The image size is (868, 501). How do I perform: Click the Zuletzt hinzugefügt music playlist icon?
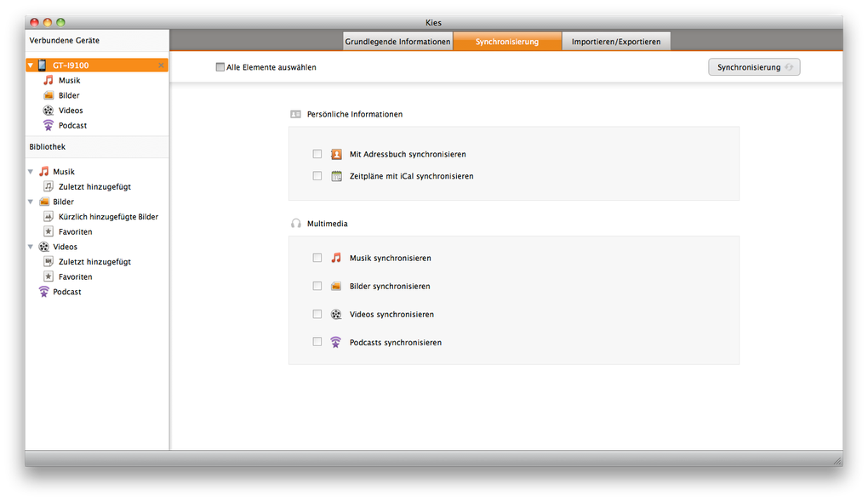click(x=49, y=186)
